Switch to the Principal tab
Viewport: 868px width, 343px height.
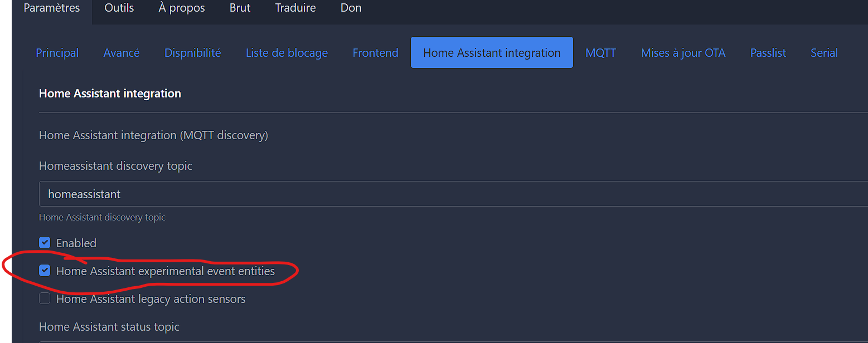pos(57,53)
